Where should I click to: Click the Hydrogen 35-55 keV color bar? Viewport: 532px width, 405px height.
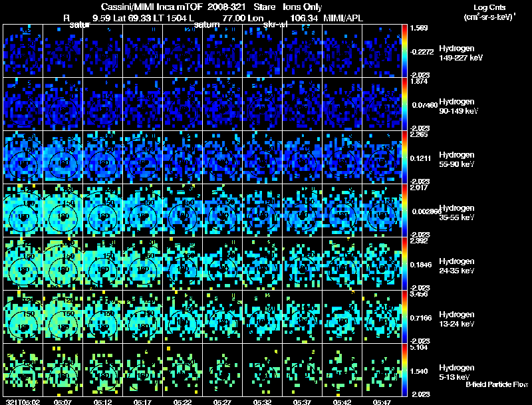(x=404, y=211)
